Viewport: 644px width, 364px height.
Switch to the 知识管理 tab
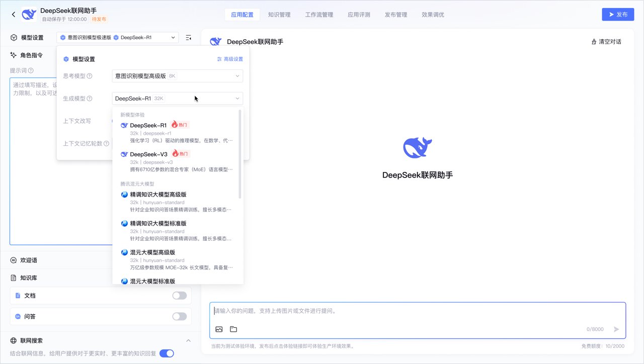click(x=279, y=15)
